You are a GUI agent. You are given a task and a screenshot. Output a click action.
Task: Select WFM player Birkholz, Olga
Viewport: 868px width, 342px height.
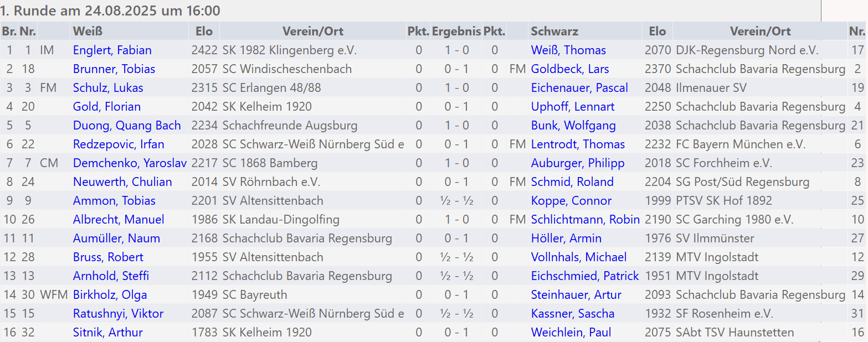click(x=110, y=295)
